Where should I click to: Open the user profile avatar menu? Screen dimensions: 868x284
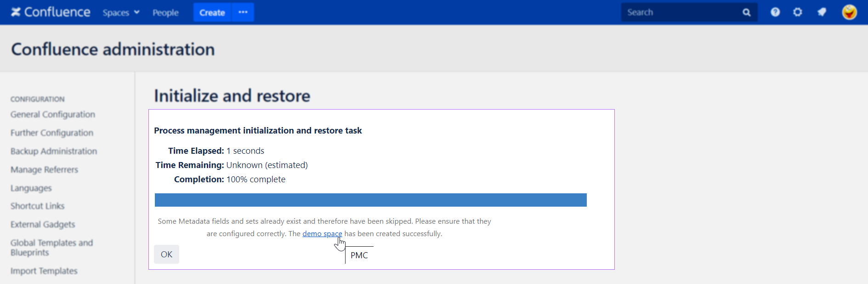849,12
